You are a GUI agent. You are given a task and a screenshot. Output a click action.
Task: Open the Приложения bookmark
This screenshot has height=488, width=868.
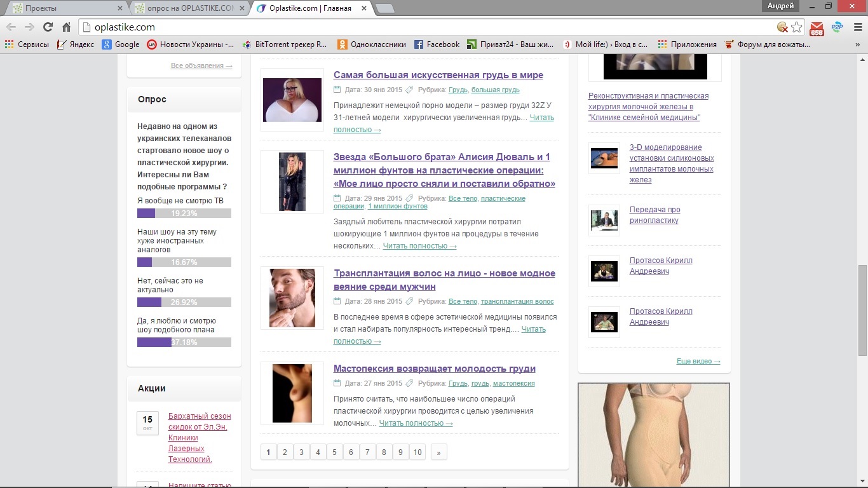tap(687, 44)
